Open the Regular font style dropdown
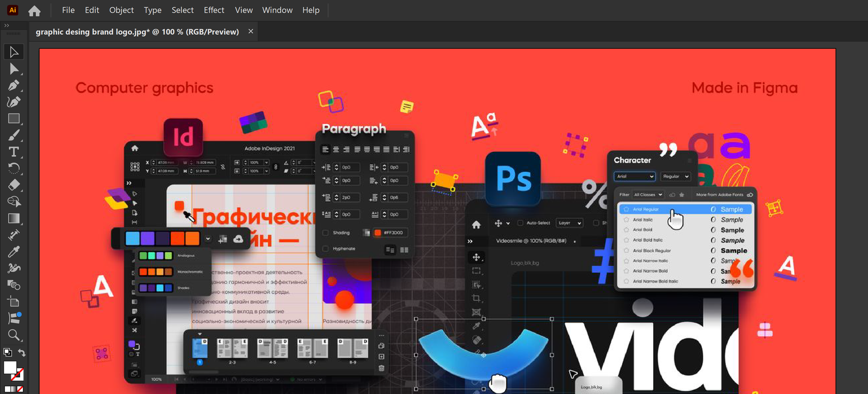The image size is (868, 394). click(675, 177)
